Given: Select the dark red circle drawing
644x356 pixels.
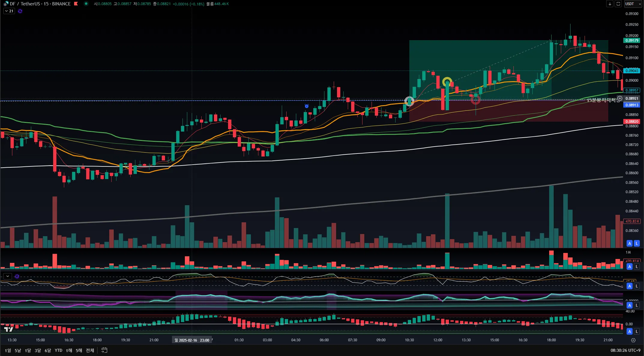Looking at the screenshot, I should click(476, 100).
